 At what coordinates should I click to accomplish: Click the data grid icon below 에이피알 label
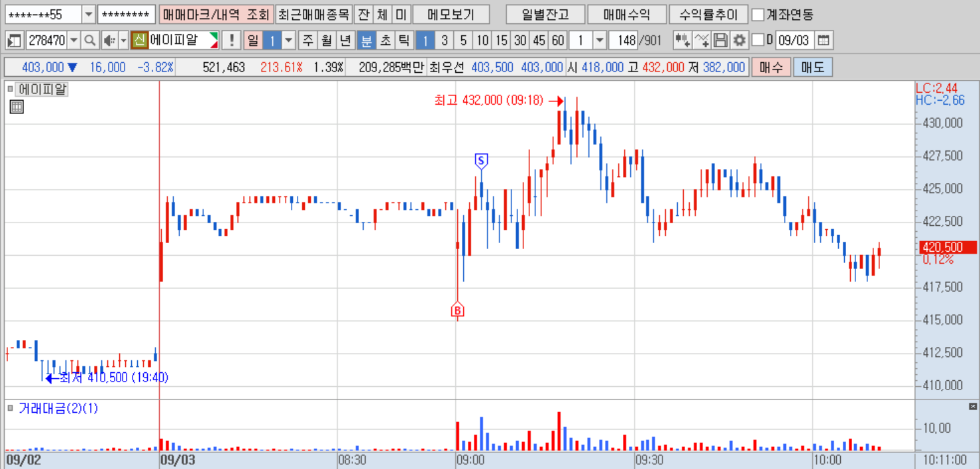pyautogui.click(x=17, y=107)
